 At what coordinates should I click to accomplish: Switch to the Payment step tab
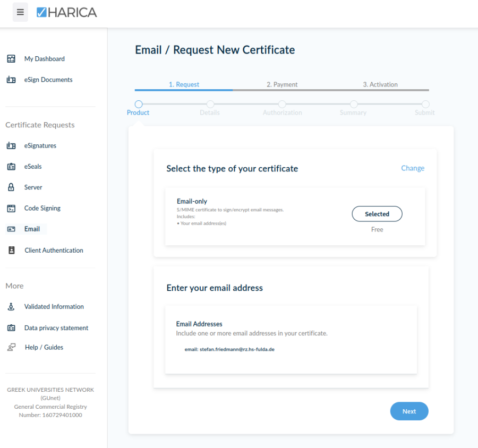click(x=282, y=84)
